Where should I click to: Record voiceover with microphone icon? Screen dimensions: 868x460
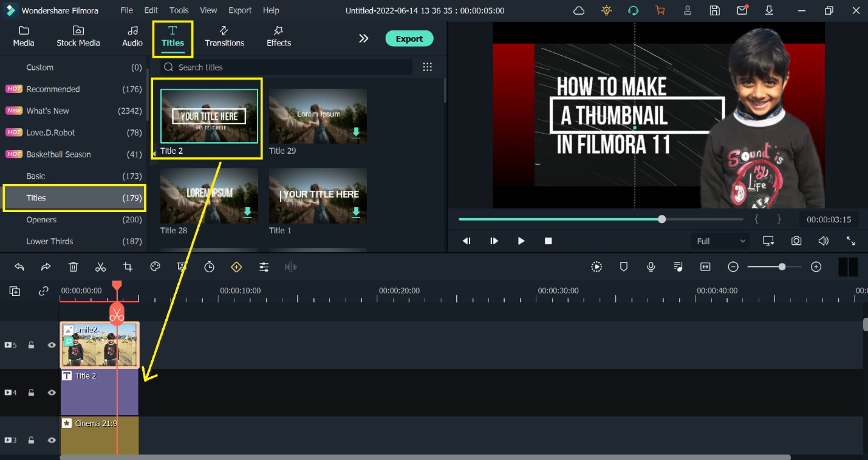click(651, 267)
